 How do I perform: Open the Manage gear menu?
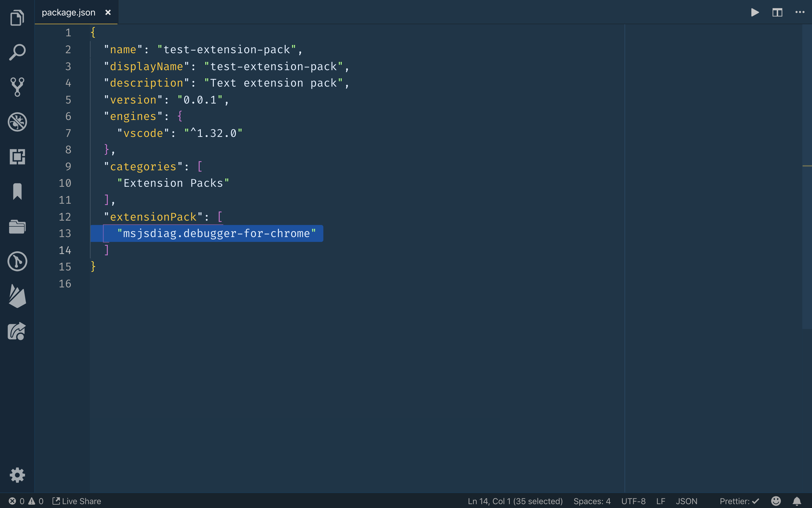(17, 475)
